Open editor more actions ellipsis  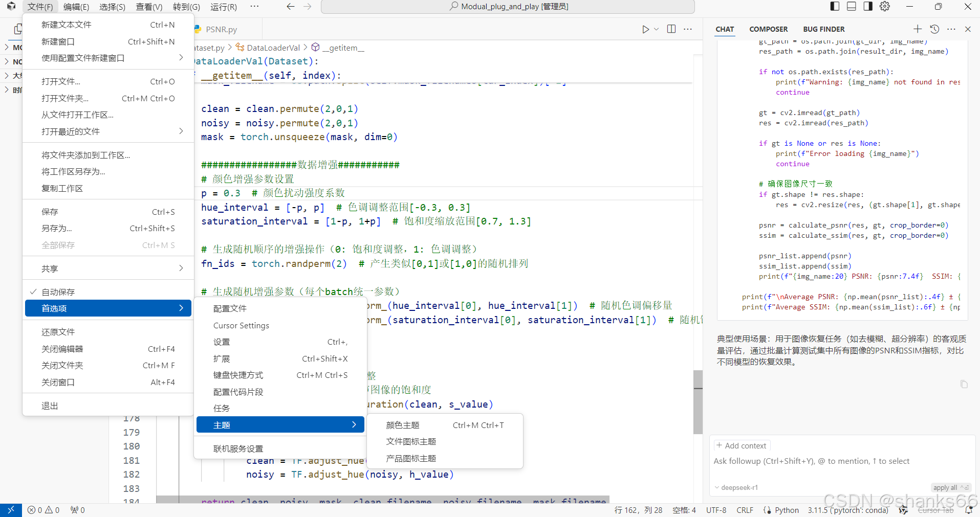point(688,29)
